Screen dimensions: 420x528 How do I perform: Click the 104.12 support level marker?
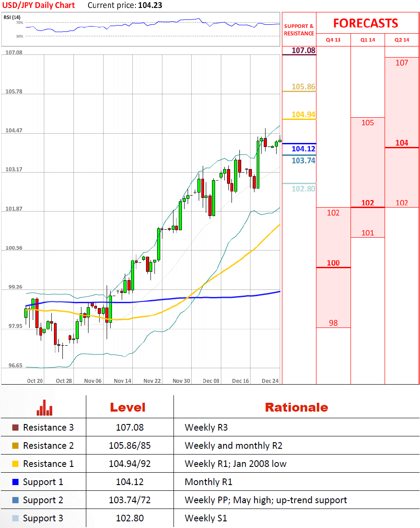click(x=304, y=149)
